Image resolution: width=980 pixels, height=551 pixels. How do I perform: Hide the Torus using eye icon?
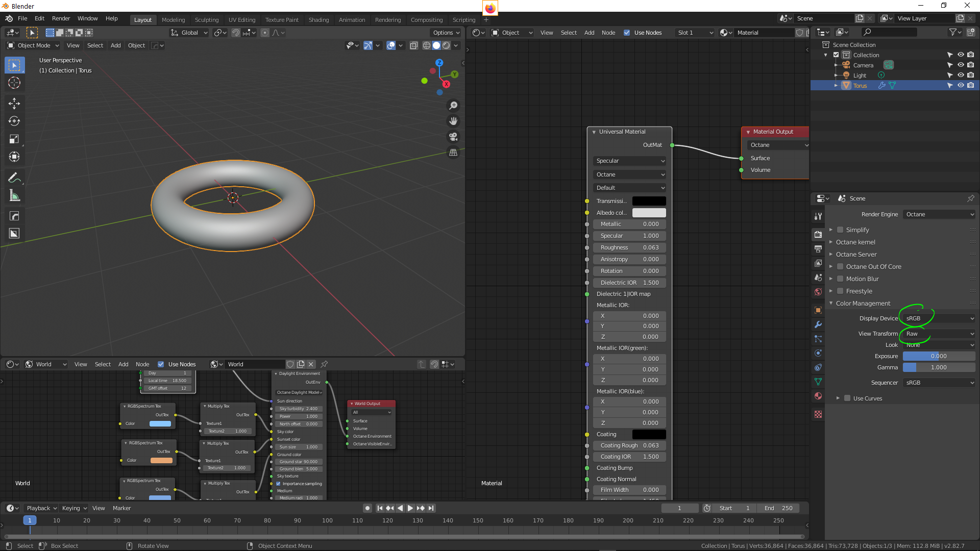pos(960,85)
